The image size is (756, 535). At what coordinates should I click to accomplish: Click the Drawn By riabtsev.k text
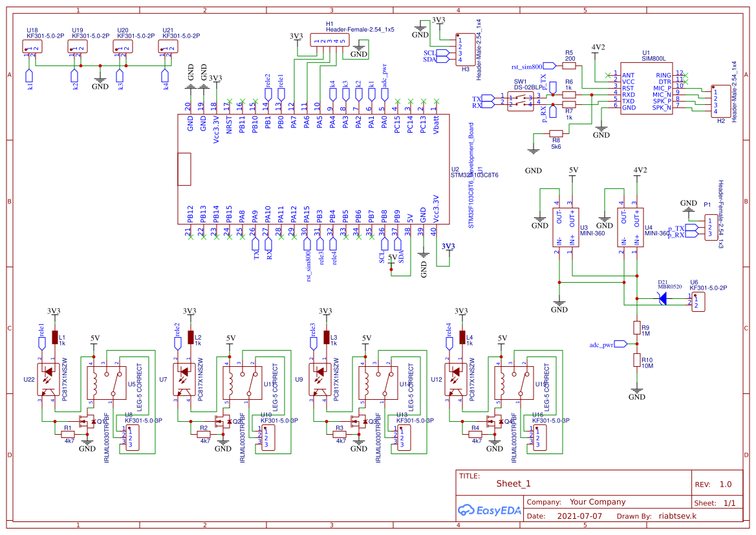(x=677, y=515)
